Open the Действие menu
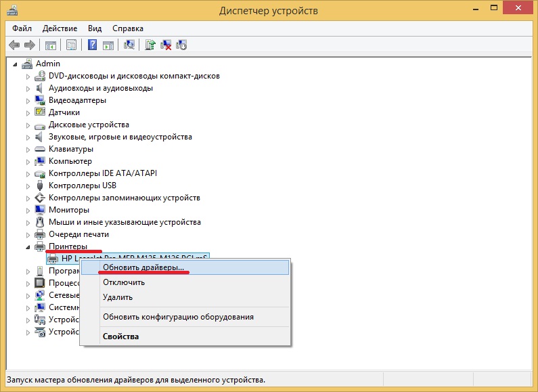Image resolution: width=538 pixels, height=392 pixels. pyautogui.click(x=60, y=28)
